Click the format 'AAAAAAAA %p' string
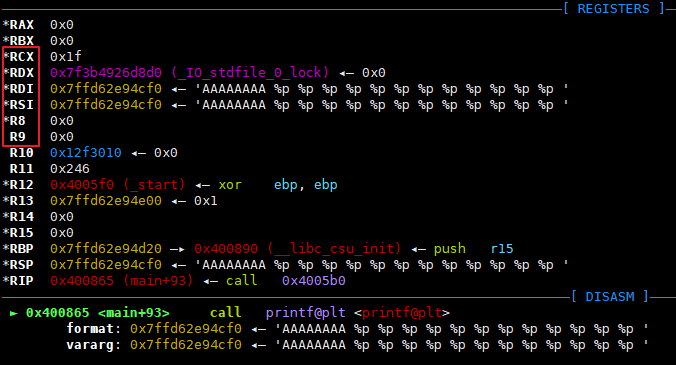 [x=462, y=329]
